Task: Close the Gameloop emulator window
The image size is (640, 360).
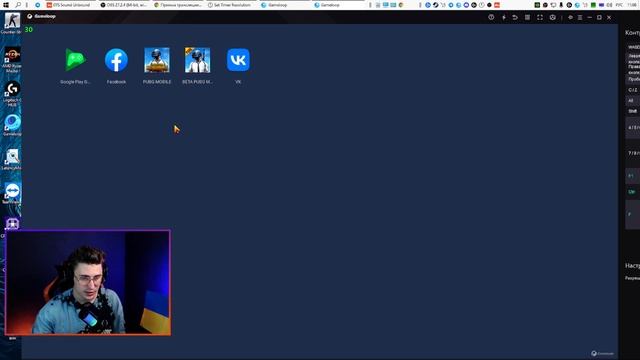Action: click(x=609, y=18)
